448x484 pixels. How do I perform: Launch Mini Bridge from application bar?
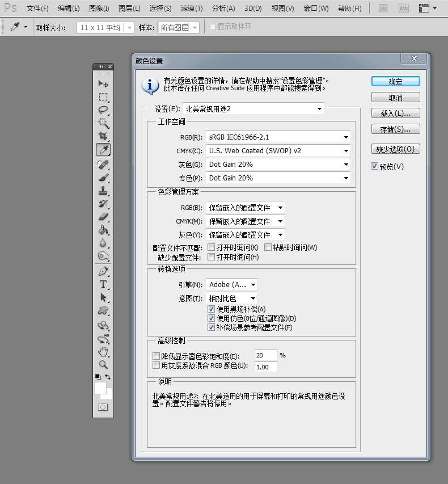click(x=404, y=9)
